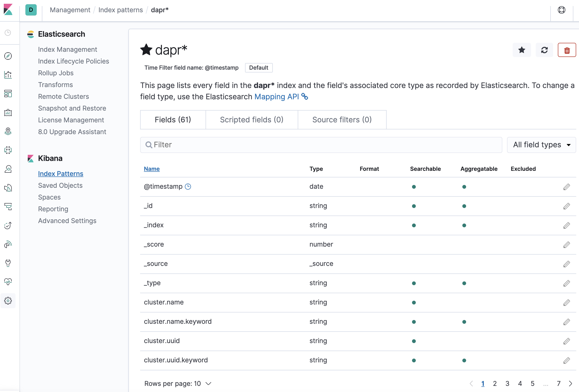Switch to Source filters tab
The width and height of the screenshot is (579, 392).
342,120
